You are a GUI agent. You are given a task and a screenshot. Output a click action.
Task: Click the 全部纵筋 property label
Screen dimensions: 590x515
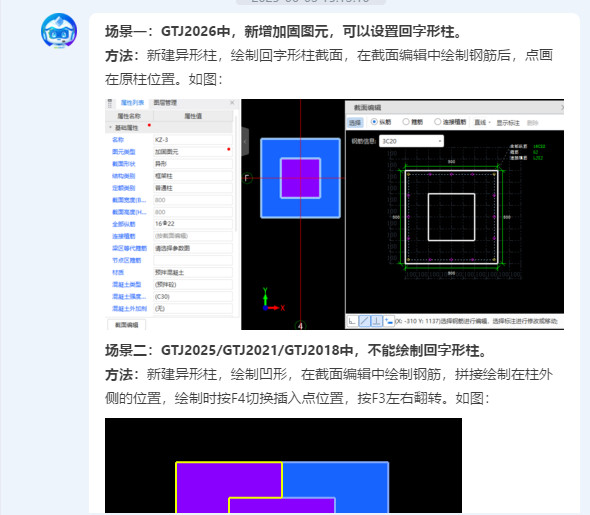pos(123,224)
